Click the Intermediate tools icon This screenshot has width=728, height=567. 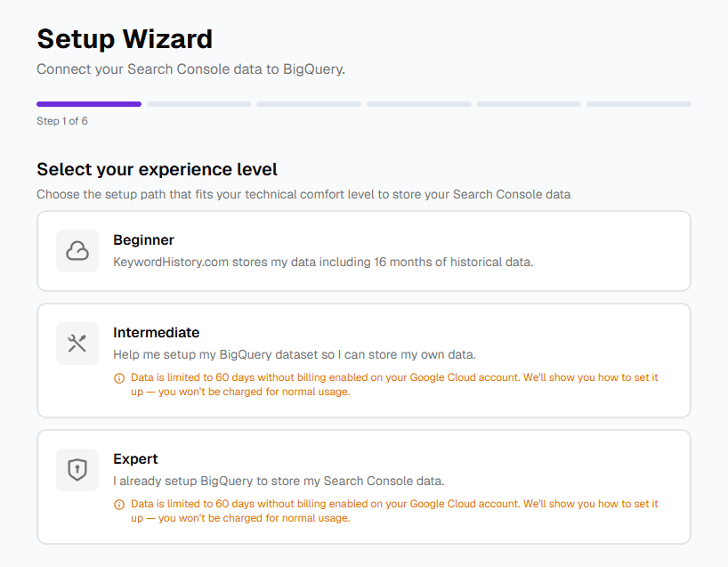point(77,344)
